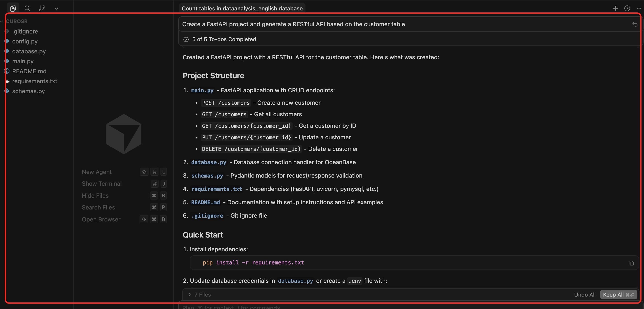Click the plus icon for new chat
The width and height of the screenshot is (644, 309).
coord(615,8)
